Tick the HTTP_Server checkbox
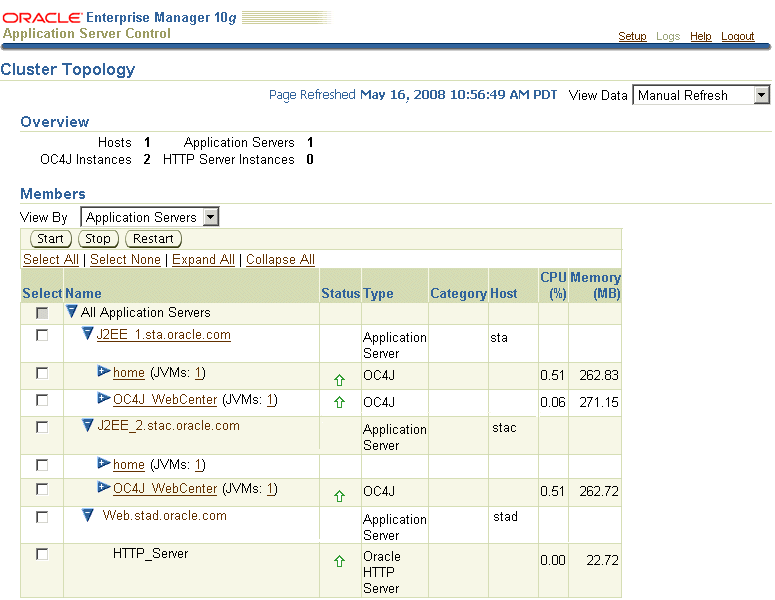The image size is (775, 600). pyautogui.click(x=43, y=555)
